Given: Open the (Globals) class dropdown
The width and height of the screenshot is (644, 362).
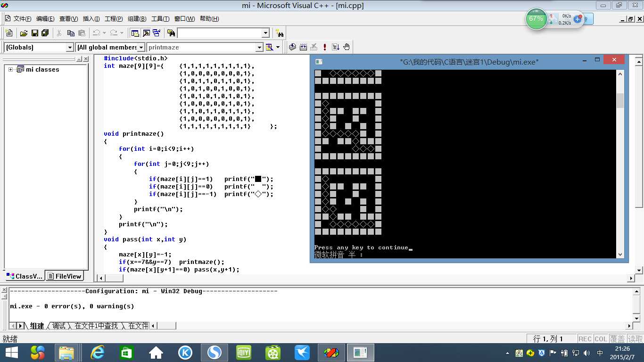Looking at the screenshot, I should click(70, 48).
